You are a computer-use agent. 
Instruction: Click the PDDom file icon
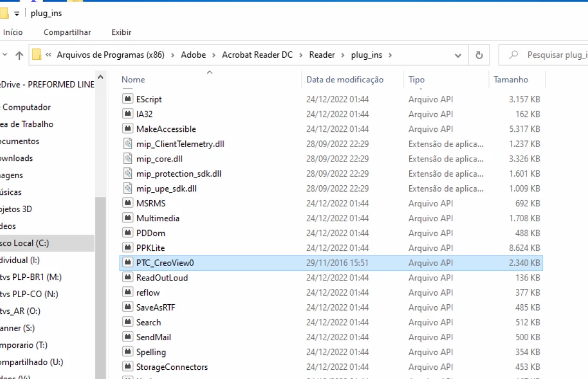click(128, 233)
